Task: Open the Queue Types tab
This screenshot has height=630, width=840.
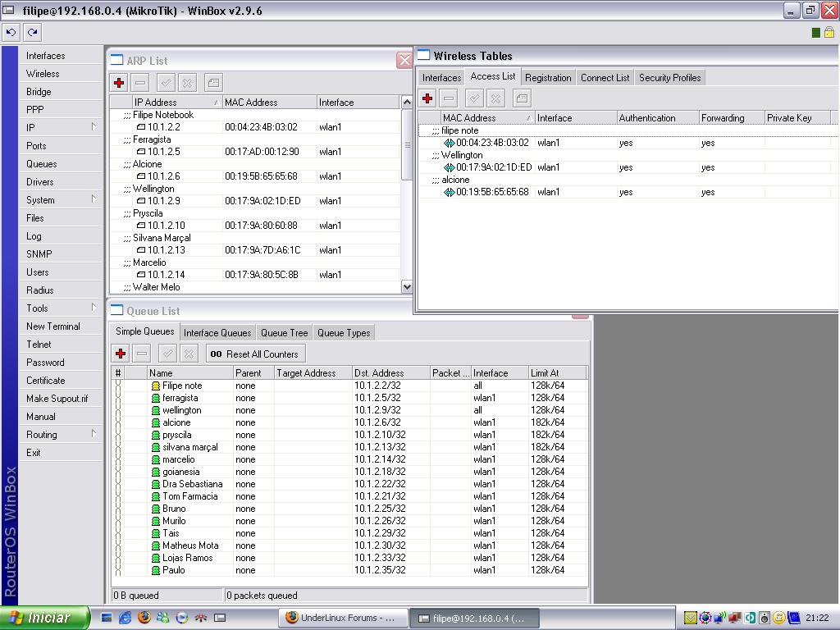Action: [x=344, y=333]
